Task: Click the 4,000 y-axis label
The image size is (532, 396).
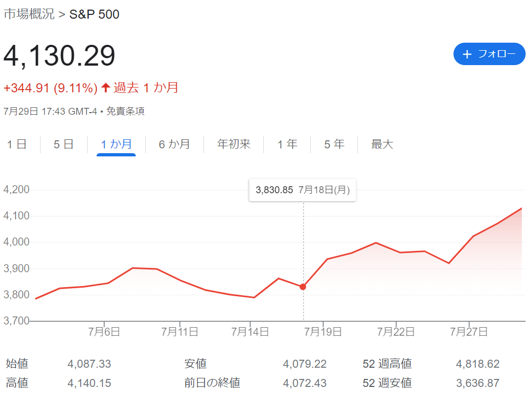Action: (x=17, y=242)
